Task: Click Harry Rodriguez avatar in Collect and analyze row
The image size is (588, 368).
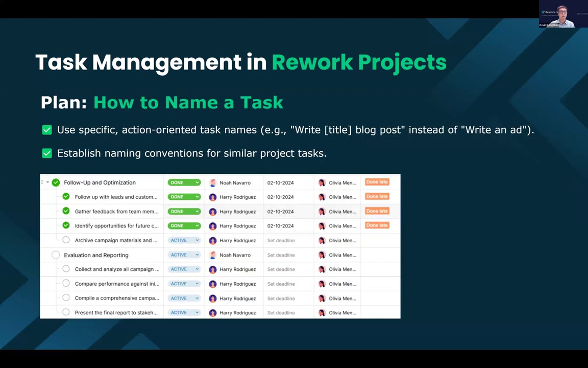Action: point(213,270)
